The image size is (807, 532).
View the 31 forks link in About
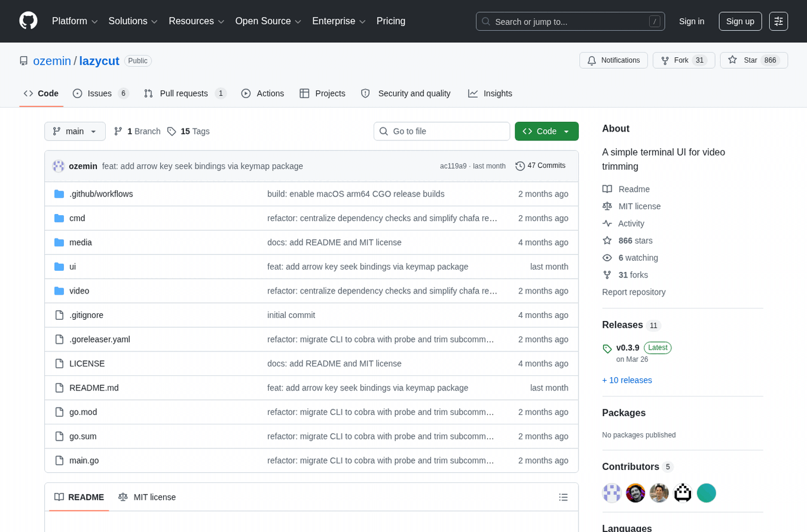click(625, 275)
